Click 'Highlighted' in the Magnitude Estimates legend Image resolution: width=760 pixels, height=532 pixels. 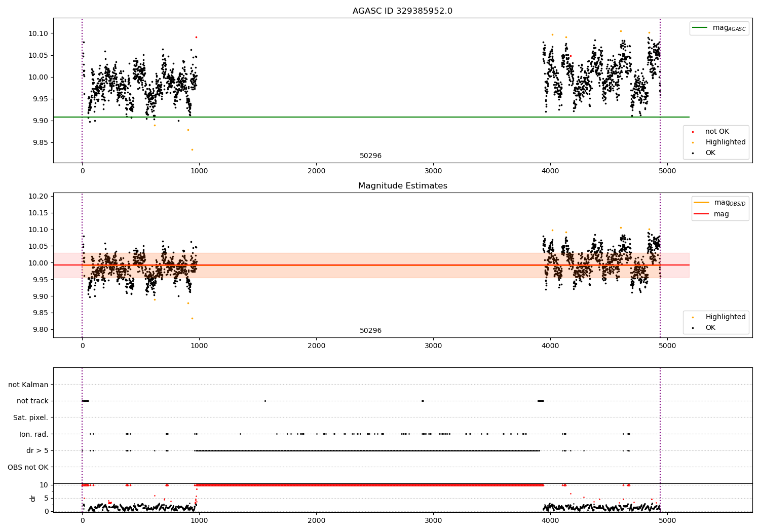pos(726,317)
